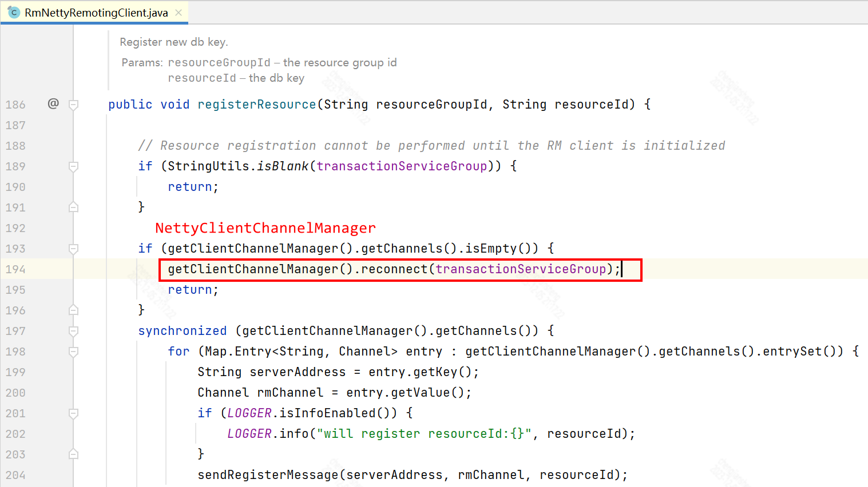Click entry.getKey() on line 199
The height and width of the screenshot is (487, 868).
[x=421, y=372]
